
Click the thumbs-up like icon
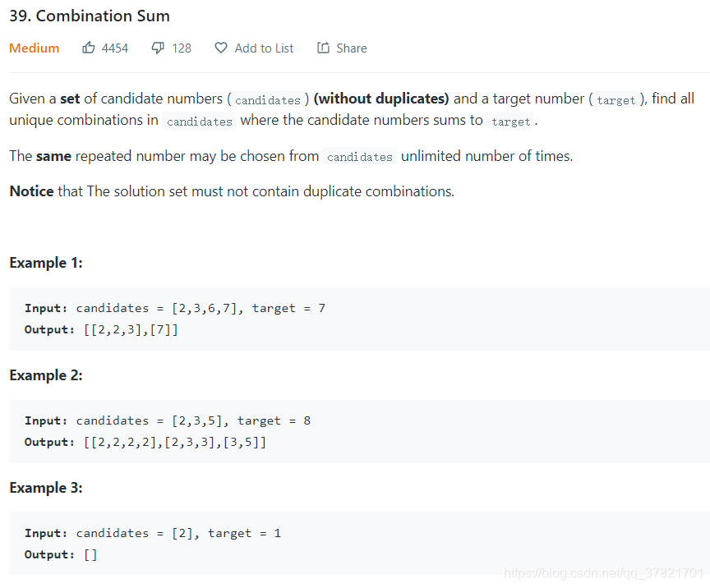[x=88, y=48]
